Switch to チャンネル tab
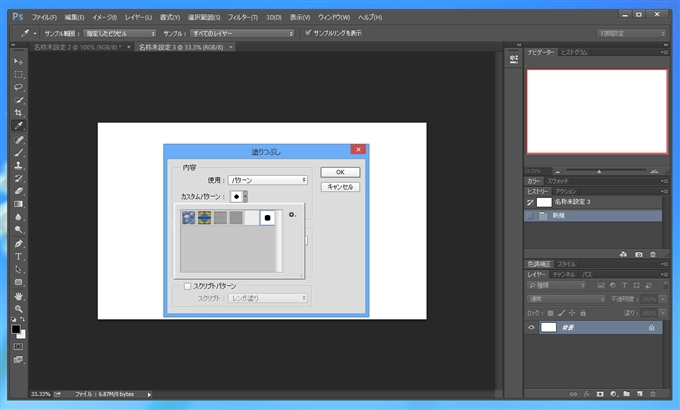Screen dimensions: 680x410 pos(564,274)
